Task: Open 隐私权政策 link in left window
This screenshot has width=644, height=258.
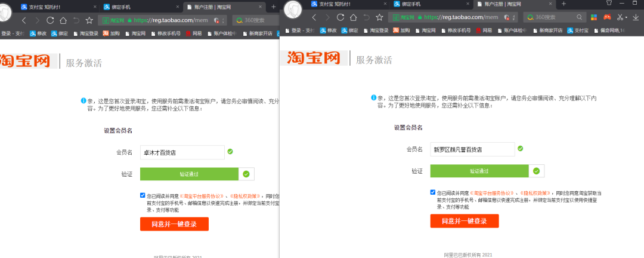Action: tap(245, 196)
